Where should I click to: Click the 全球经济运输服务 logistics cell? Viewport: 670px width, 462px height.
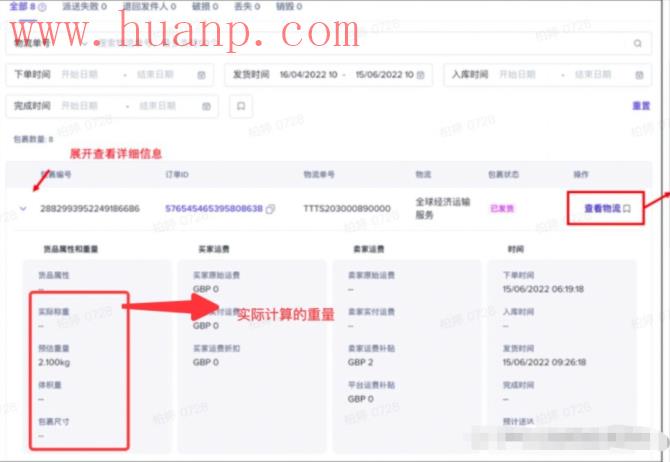(x=443, y=208)
